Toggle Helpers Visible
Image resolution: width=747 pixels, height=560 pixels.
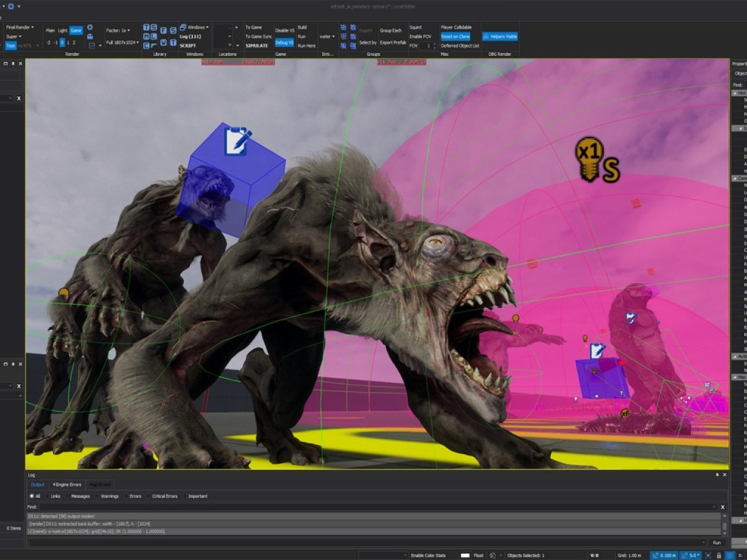(x=500, y=37)
